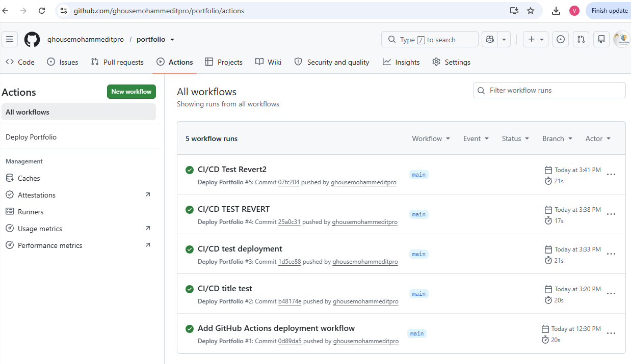Open browser downloads icon

click(x=556, y=11)
